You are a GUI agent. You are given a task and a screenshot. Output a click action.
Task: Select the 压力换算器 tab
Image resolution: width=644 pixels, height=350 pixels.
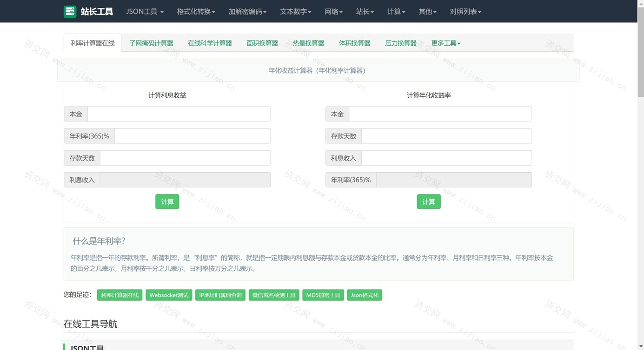coord(400,43)
